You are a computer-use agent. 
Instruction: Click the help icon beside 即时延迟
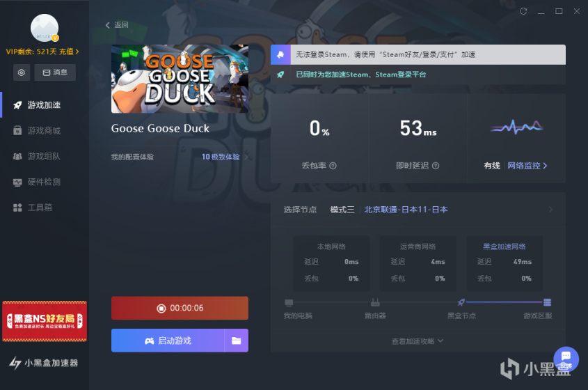click(x=436, y=166)
